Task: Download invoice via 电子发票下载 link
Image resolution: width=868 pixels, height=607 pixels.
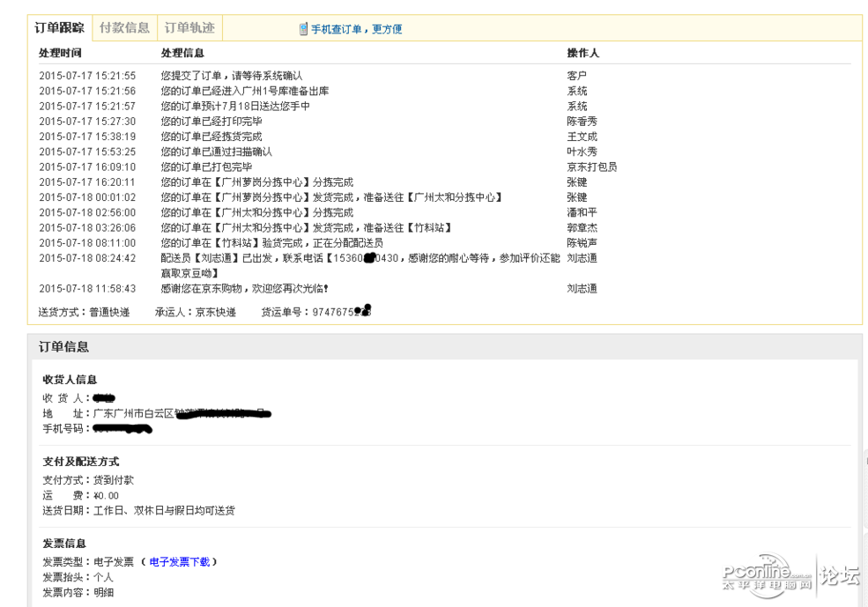Action: pos(180,561)
